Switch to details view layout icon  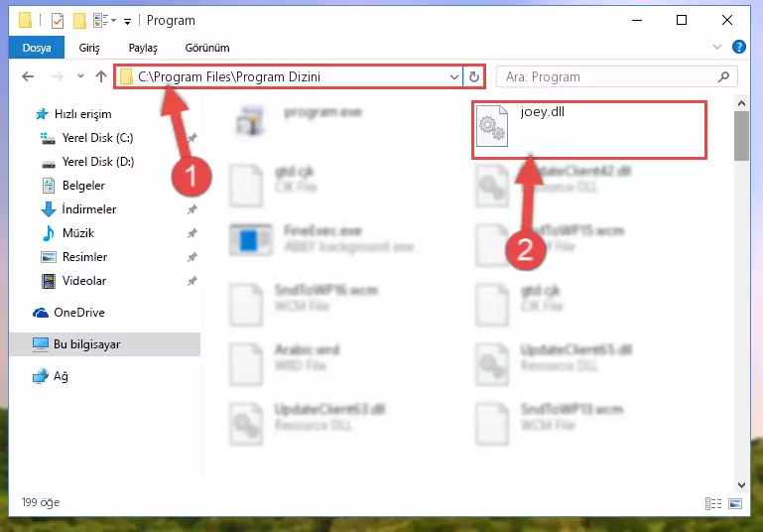point(713,503)
